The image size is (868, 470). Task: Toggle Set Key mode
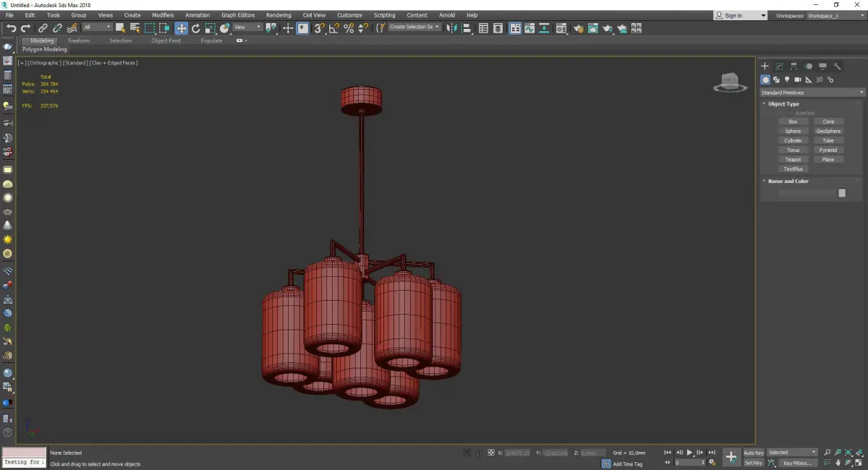coord(753,463)
